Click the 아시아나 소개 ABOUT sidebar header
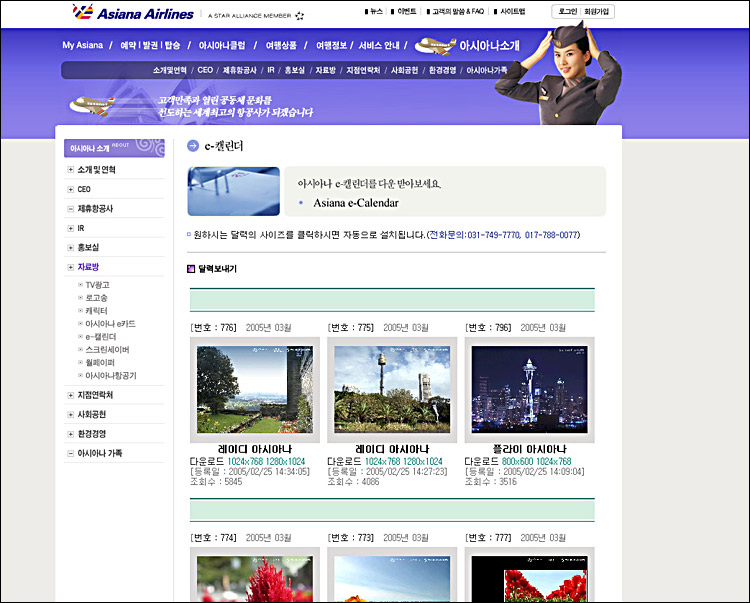The width and height of the screenshot is (750, 603). 114,148
